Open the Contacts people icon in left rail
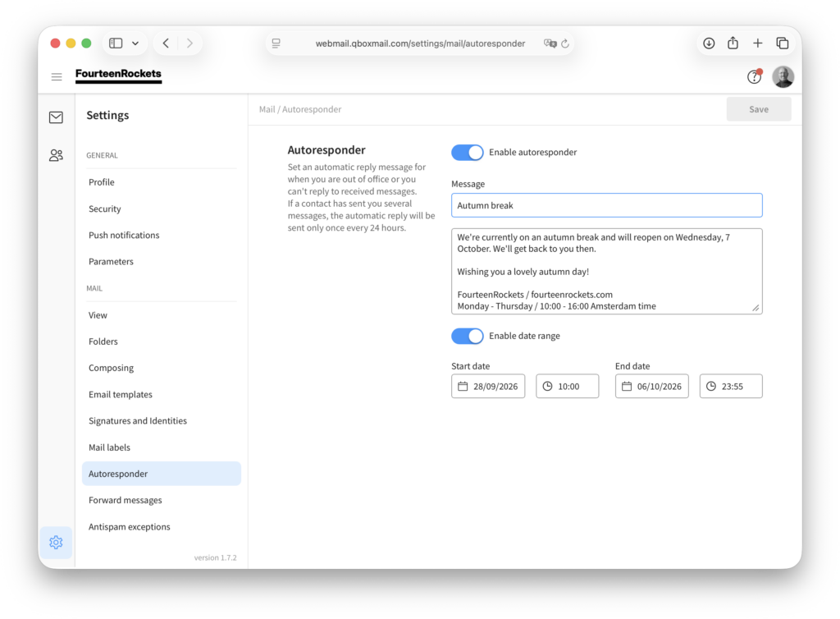This screenshot has height=619, width=840. [56, 155]
